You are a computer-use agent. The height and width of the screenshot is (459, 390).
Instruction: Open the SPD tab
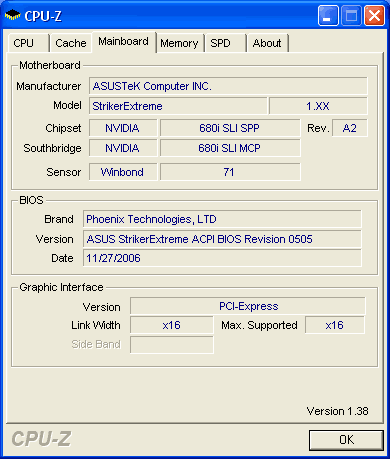pos(226,43)
